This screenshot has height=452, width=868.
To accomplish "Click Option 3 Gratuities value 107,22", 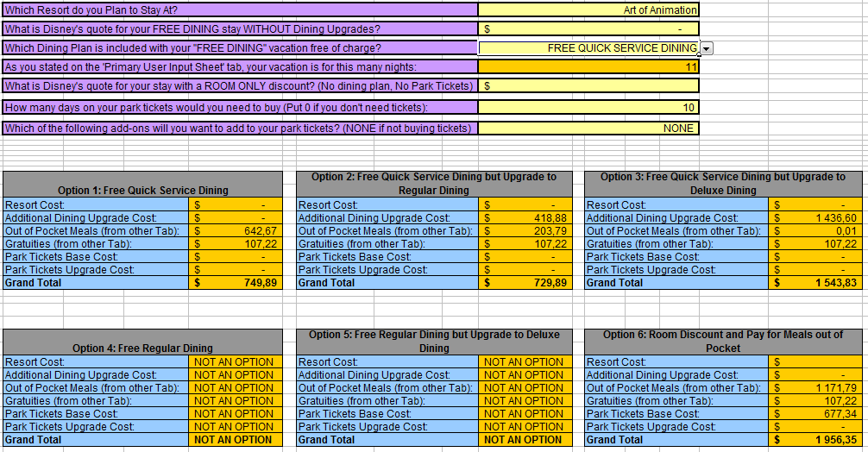I will click(815, 243).
